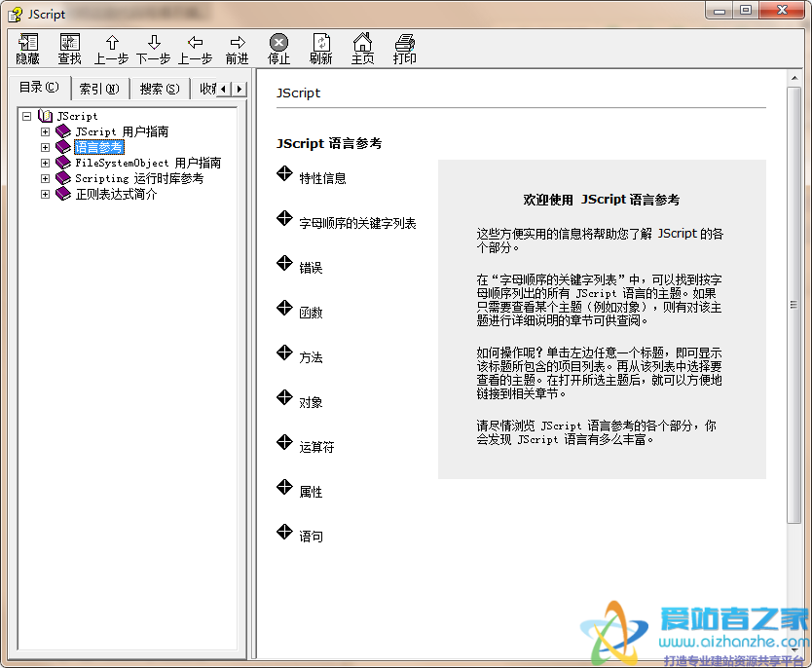Click the diamond icon next to 字母顺序的关键字列表
The image size is (812, 668).
tap(284, 218)
